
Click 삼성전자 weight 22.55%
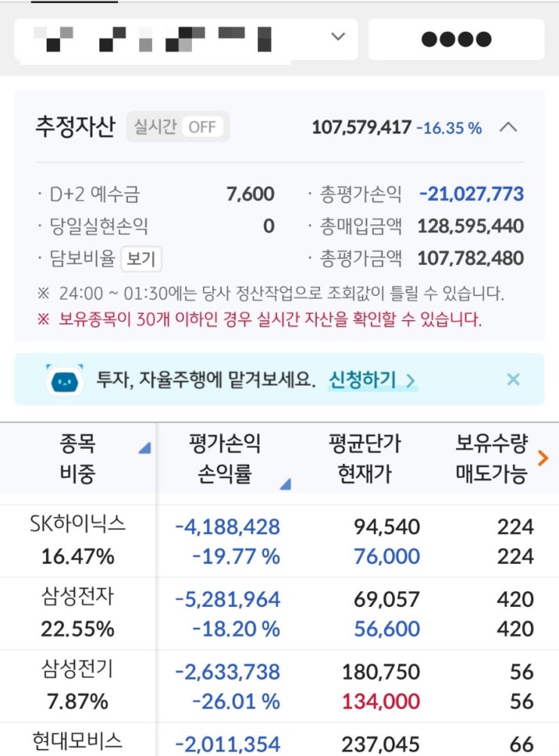tap(77, 629)
